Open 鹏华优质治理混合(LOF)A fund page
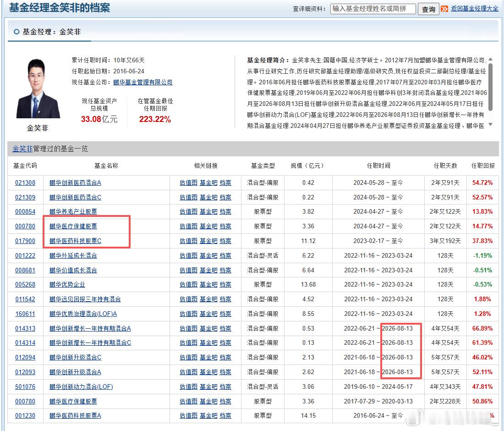This screenshot has width=504, height=431. point(83,314)
